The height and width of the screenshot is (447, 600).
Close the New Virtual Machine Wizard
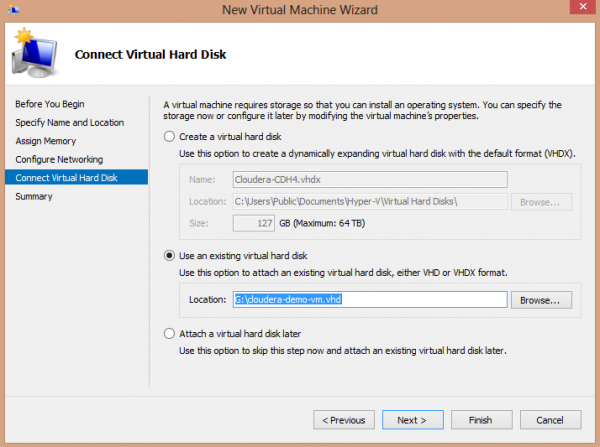tap(583, 7)
